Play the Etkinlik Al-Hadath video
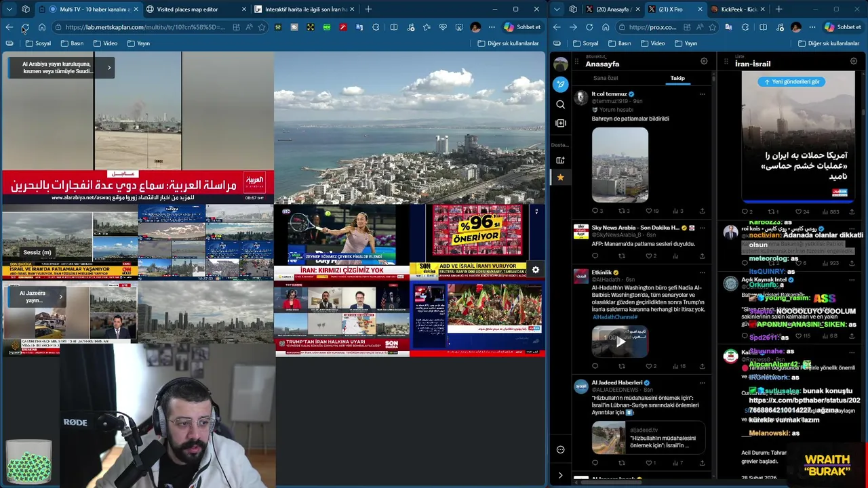The width and height of the screenshot is (868, 488). 620,342
